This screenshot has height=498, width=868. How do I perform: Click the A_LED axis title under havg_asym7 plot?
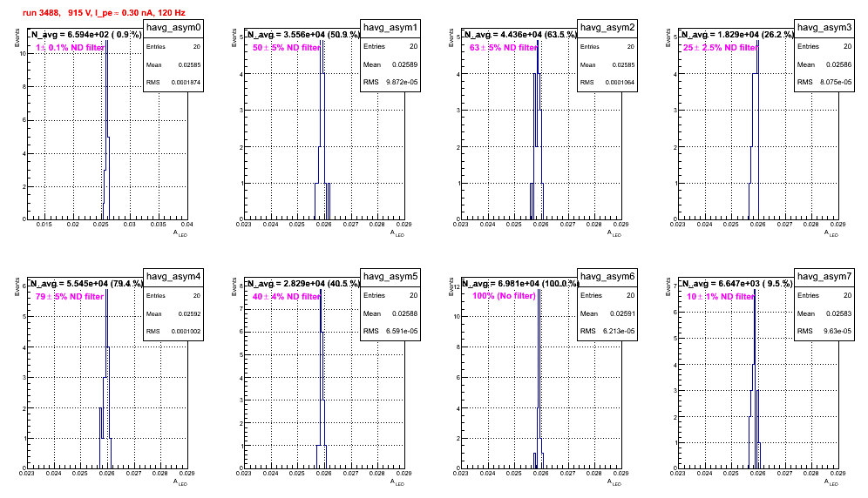pos(831,482)
